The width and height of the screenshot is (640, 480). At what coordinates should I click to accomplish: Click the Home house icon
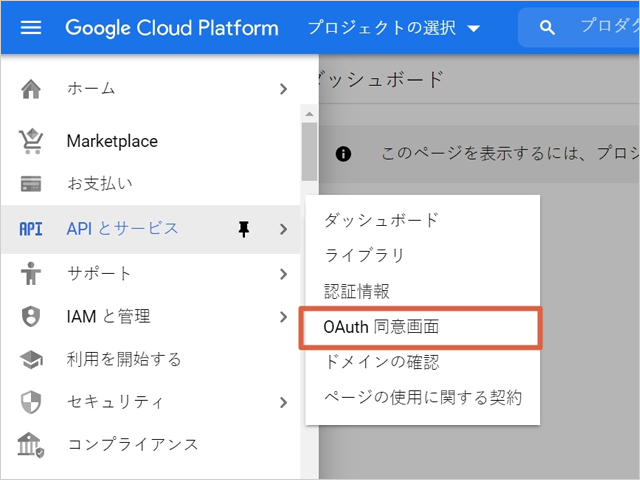click(31, 89)
